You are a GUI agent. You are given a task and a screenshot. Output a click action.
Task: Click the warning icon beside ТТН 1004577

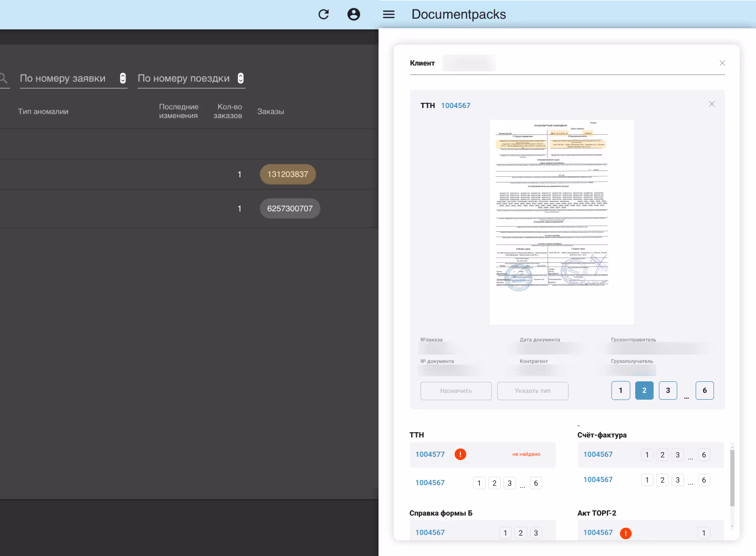click(x=460, y=454)
